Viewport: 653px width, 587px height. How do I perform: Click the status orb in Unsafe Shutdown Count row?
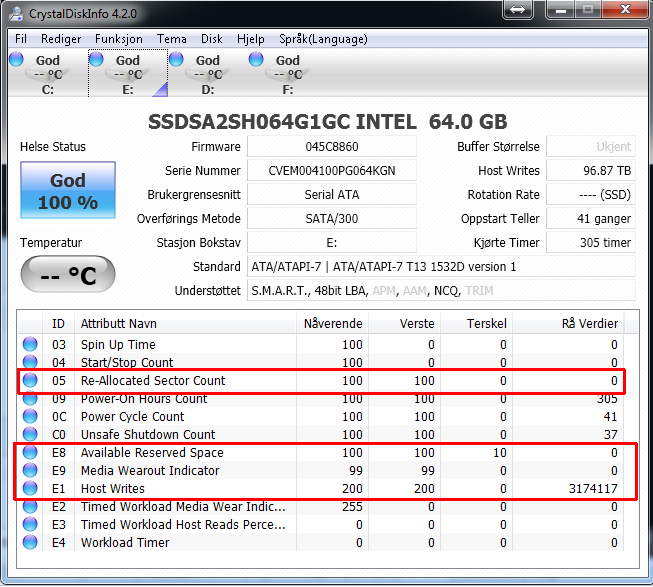point(30,434)
